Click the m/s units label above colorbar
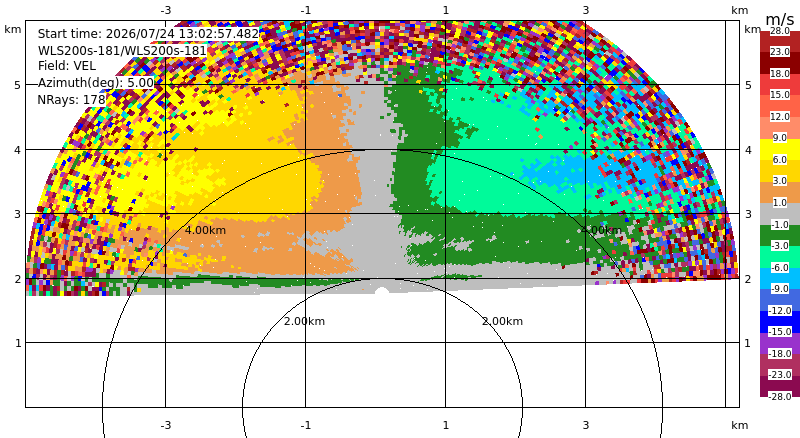The height and width of the screenshot is (438, 800). [x=780, y=19]
